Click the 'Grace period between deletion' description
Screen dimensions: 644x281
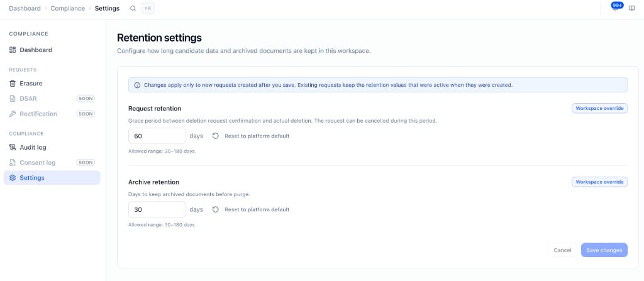[x=282, y=121]
